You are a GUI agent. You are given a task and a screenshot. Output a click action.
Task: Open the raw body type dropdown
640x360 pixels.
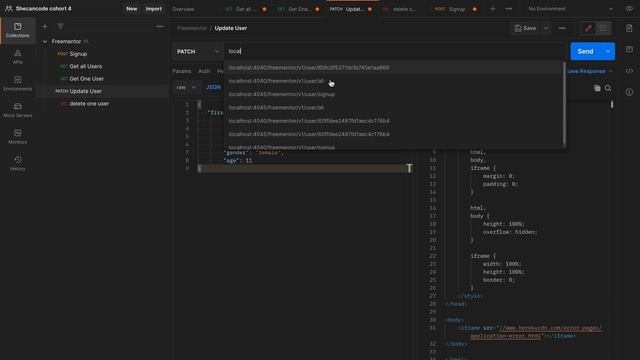(187, 87)
